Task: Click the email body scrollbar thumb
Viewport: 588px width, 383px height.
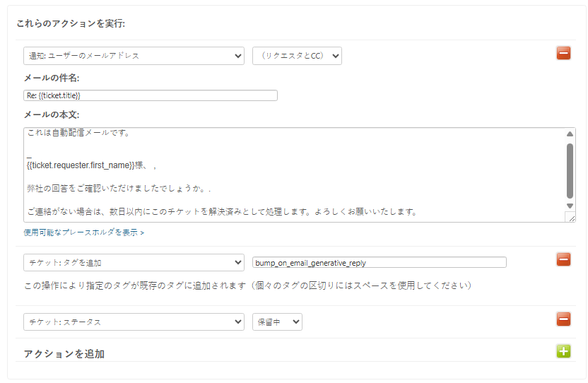Action: click(x=570, y=170)
